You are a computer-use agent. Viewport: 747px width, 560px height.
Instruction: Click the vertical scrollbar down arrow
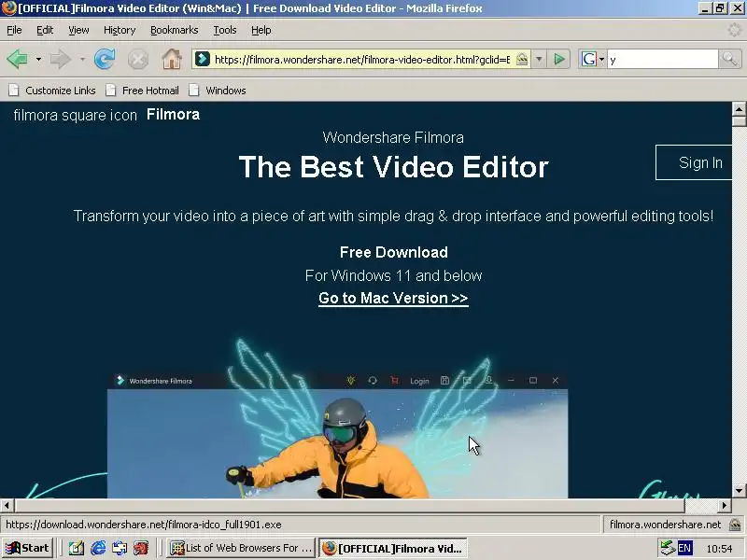pos(739,491)
